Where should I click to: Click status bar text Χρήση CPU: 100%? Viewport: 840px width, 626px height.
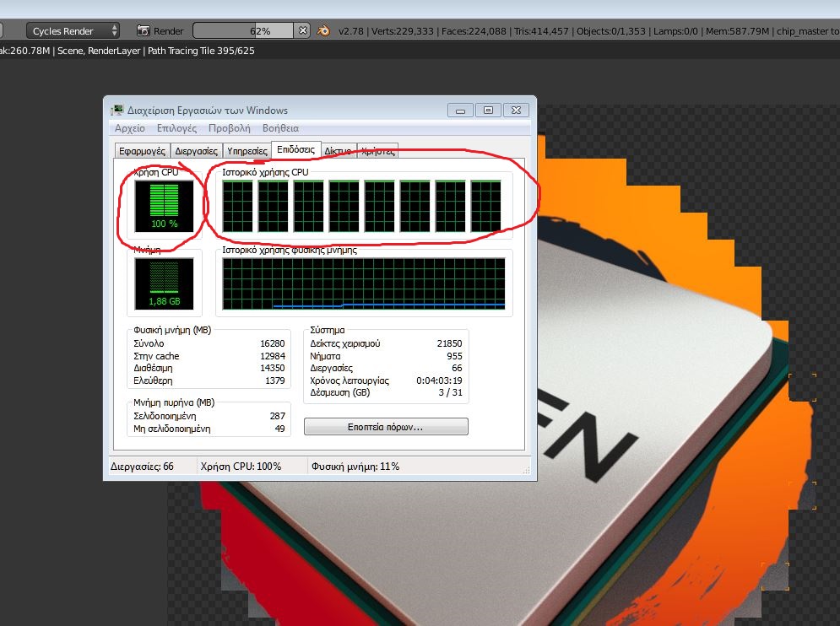pyautogui.click(x=241, y=467)
